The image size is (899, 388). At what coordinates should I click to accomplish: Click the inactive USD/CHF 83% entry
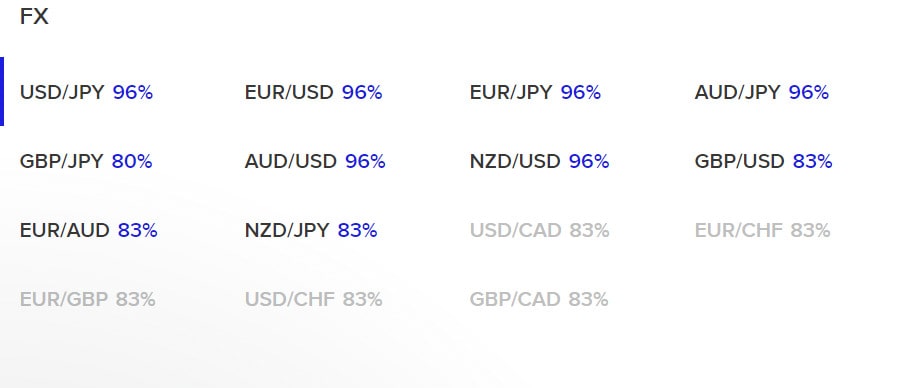tap(314, 299)
